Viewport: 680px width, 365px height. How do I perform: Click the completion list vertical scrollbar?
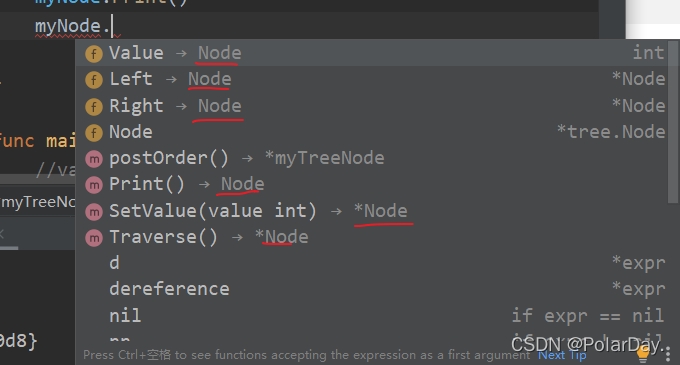pyautogui.click(x=673, y=121)
